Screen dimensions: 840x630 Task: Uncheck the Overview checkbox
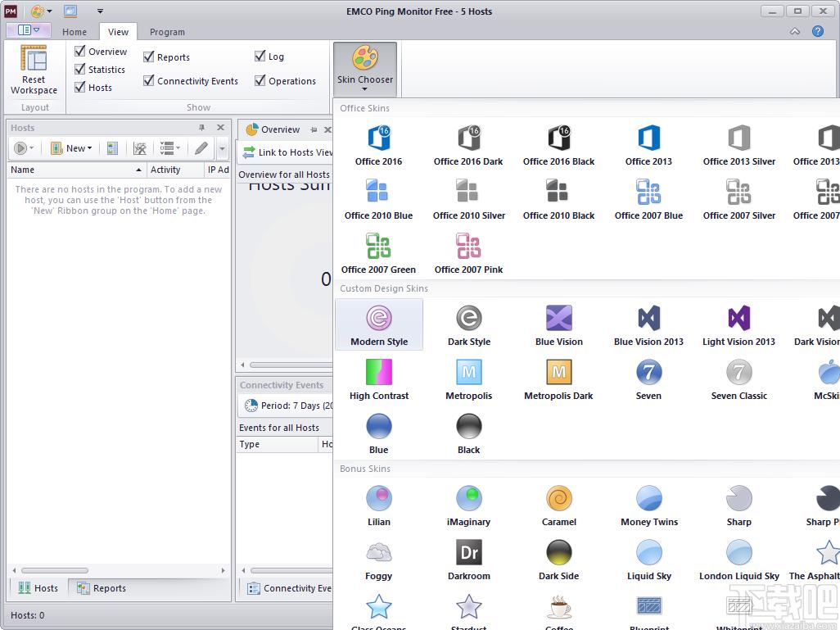click(x=80, y=51)
